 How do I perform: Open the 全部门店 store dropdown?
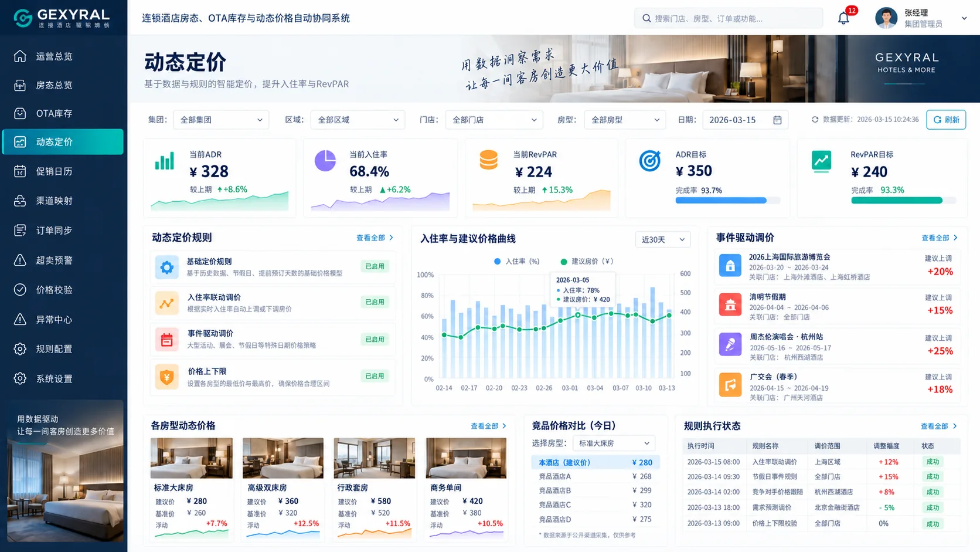[494, 120]
